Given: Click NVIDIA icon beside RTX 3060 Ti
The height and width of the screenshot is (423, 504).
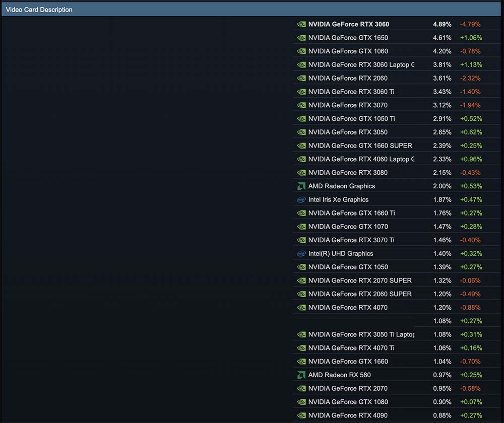Looking at the screenshot, I should [301, 92].
